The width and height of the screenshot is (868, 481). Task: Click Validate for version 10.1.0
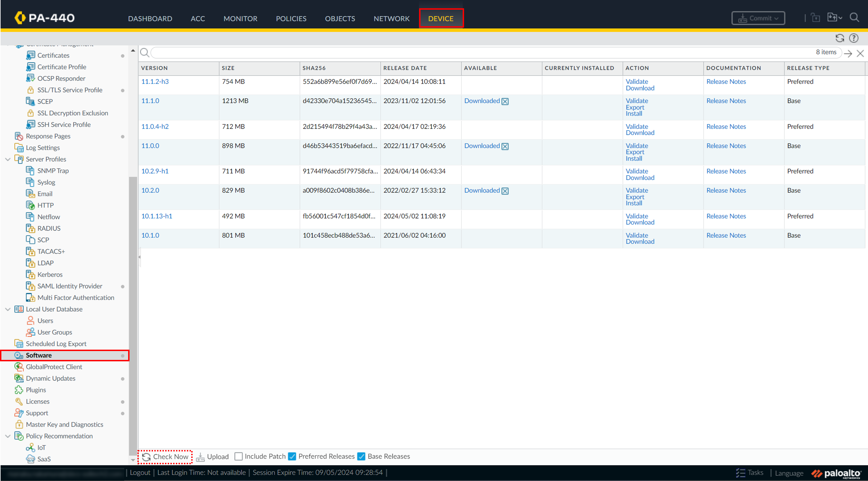click(637, 235)
